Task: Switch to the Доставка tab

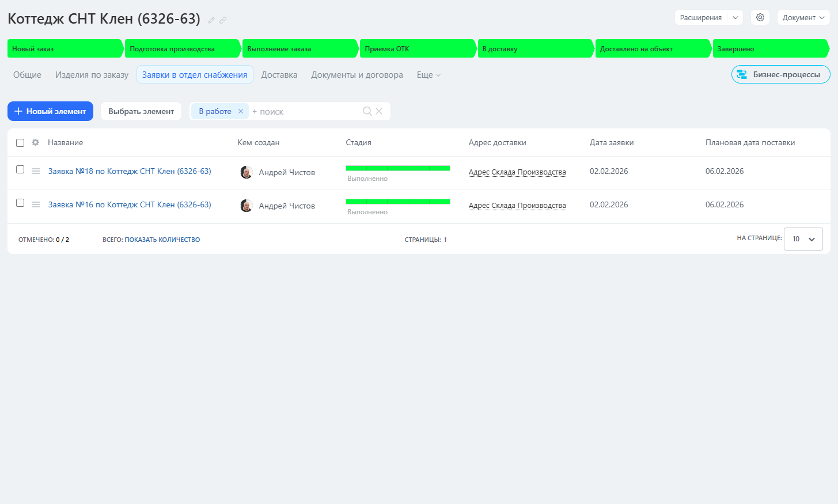Action: pos(279,75)
